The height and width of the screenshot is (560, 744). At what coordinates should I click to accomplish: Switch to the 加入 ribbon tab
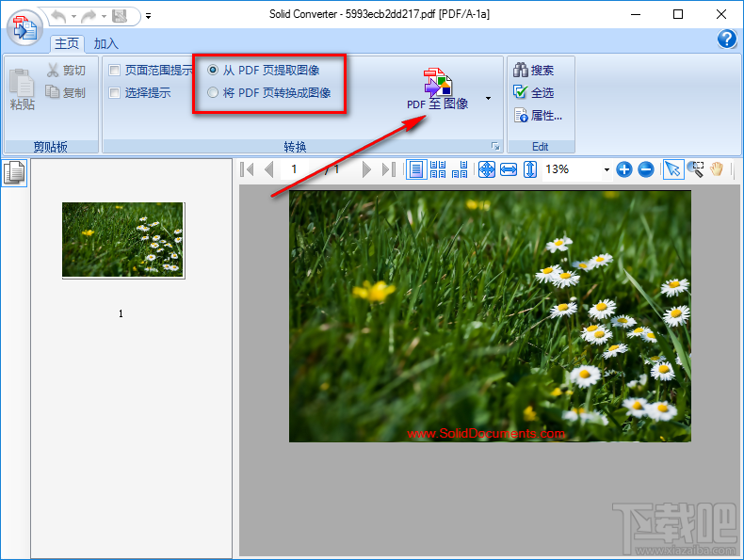point(105,43)
